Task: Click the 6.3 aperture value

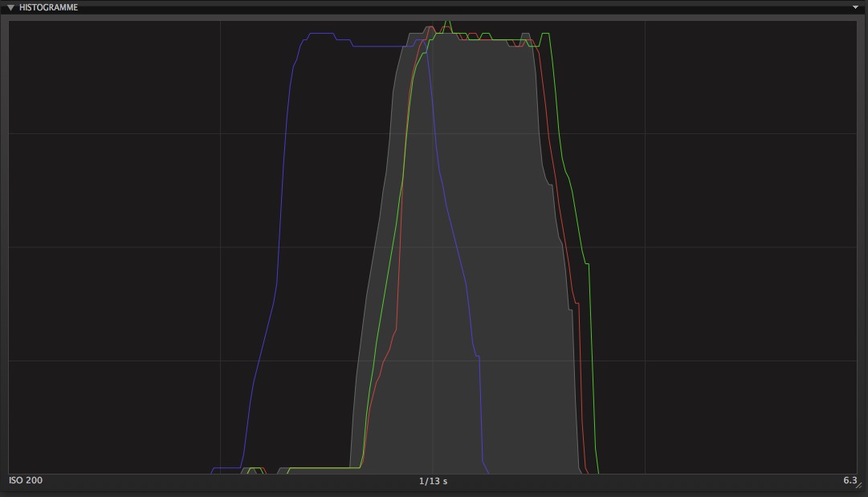Action: 850,480
